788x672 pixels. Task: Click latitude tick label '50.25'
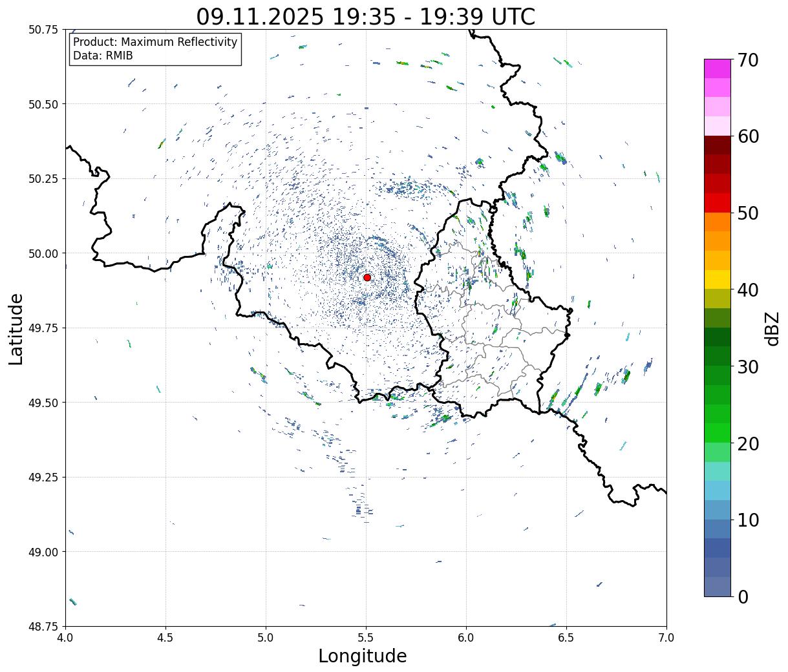[x=43, y=179]
